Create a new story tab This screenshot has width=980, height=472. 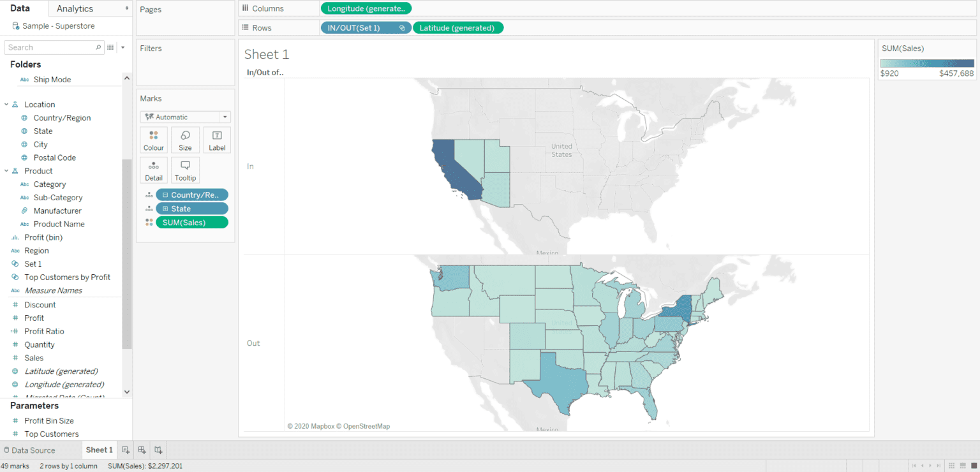click(158, 450)
